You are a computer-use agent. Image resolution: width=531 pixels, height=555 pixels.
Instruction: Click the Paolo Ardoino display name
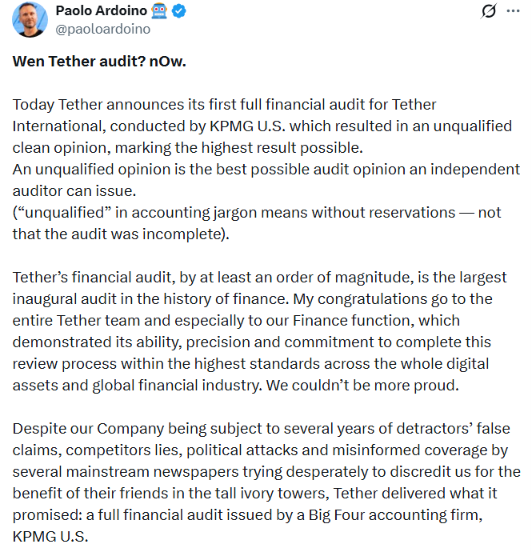(x=101, y=11)
